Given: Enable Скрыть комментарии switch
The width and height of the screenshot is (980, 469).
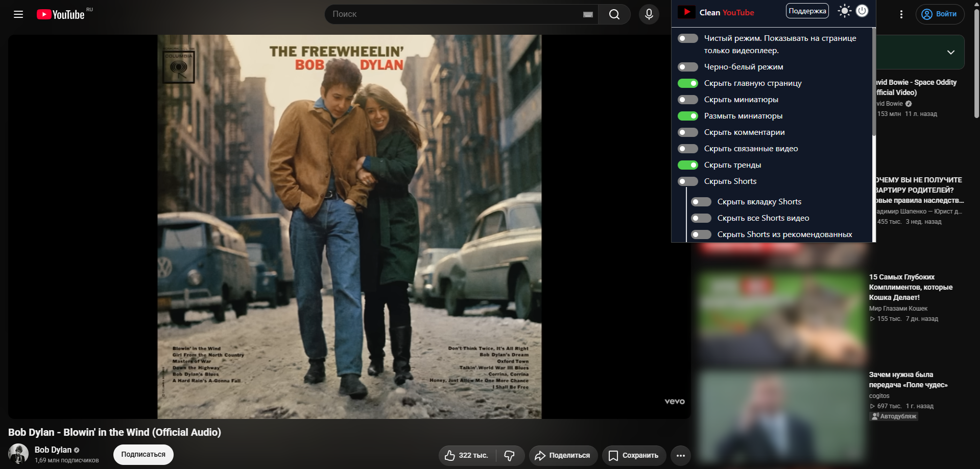Looking at the screenshot, I should (688, 132).
